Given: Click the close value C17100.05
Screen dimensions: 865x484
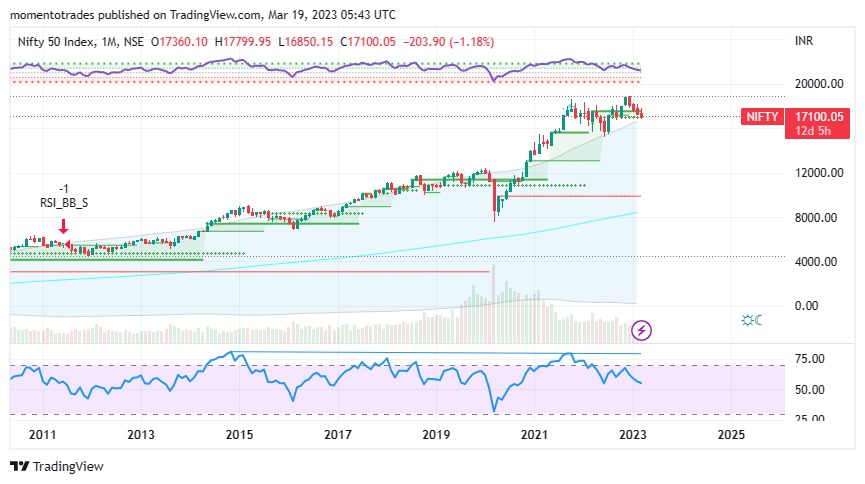Looking at the screenshot, I should (x=368, y=42).
